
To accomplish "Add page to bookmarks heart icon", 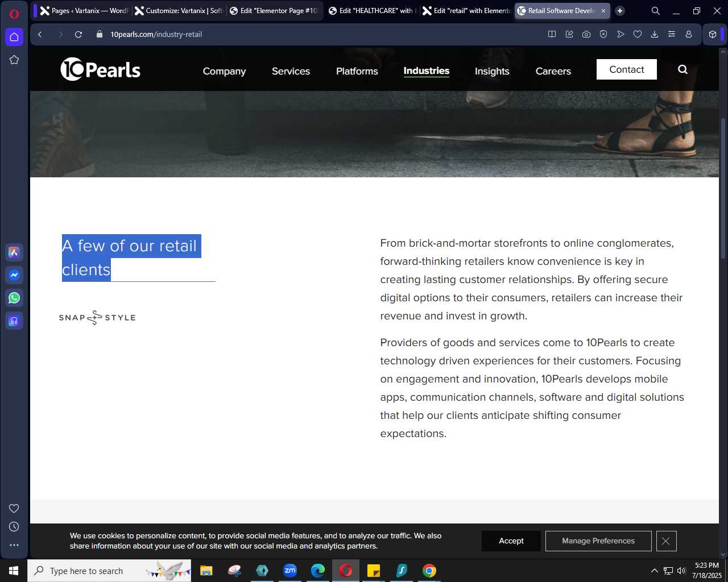I will pos(638,34).
